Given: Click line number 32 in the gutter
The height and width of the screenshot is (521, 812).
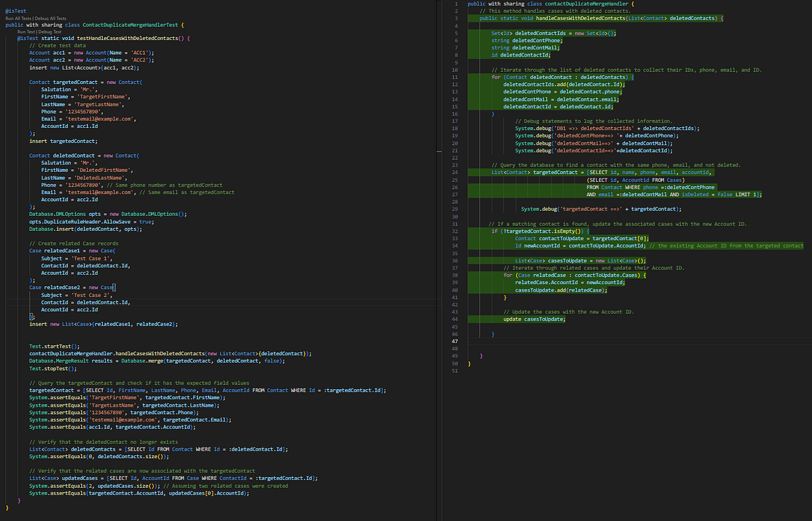Looking at the screenshot, I should [457, 231].
